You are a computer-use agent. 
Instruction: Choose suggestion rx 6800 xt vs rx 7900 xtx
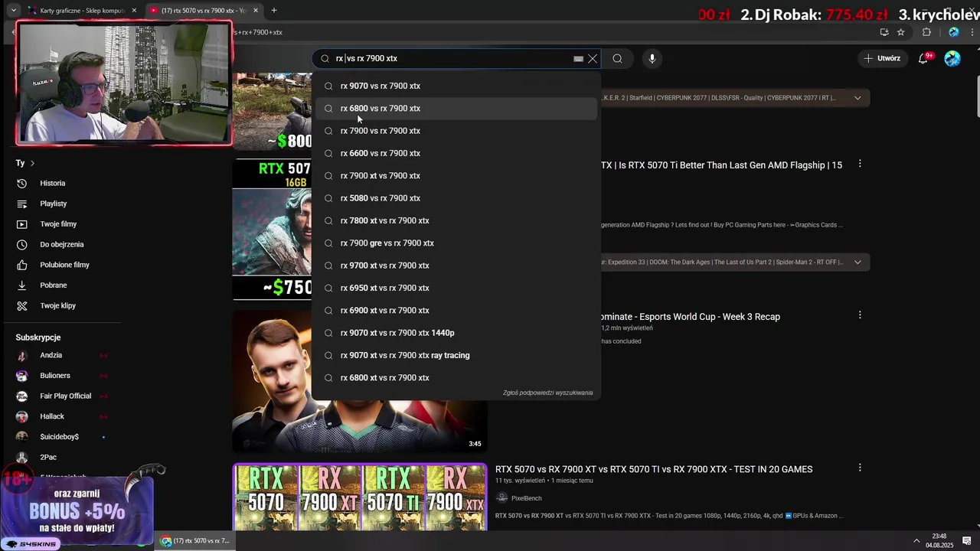tap(456, 377)
